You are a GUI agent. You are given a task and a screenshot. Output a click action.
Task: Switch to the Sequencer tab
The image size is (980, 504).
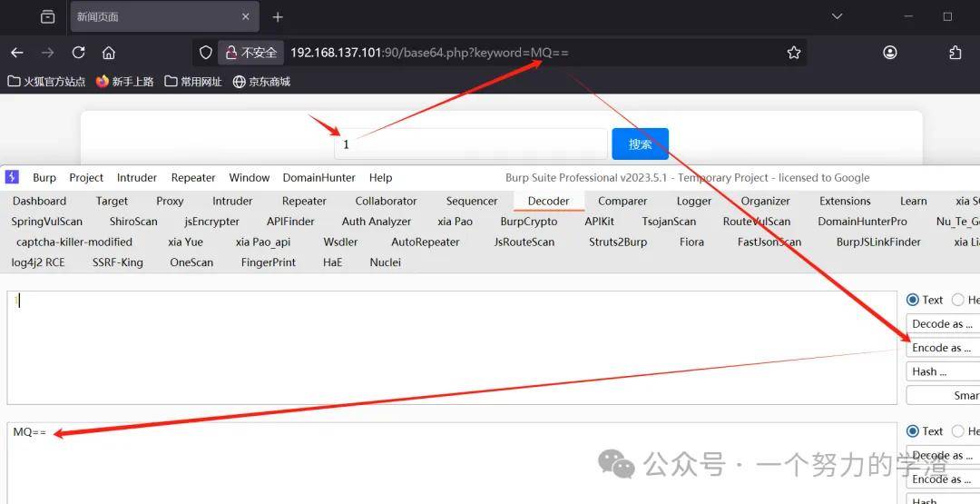[x=472, y=201]
